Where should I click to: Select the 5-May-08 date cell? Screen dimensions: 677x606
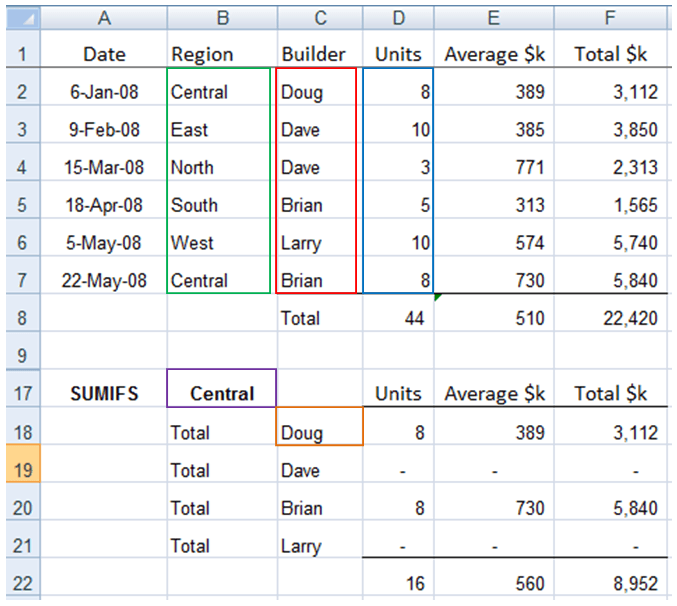point(104,237)
